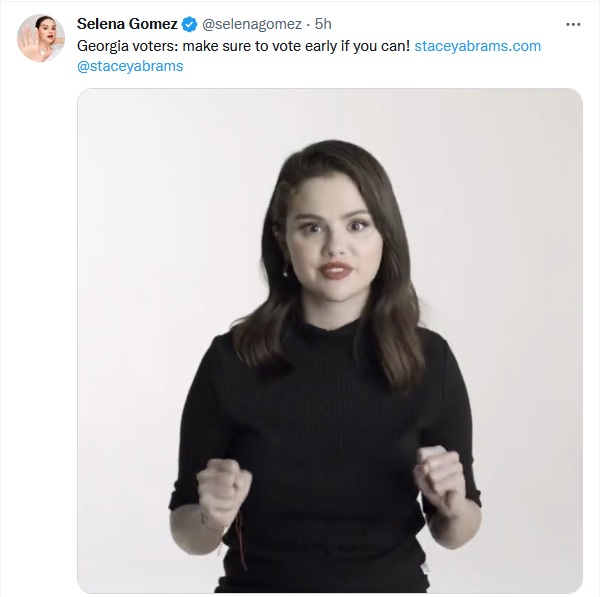The width and height of the screenshot is (603, 597).
Task: Open the @selenagomez handle profile
Action: point(249,25)
